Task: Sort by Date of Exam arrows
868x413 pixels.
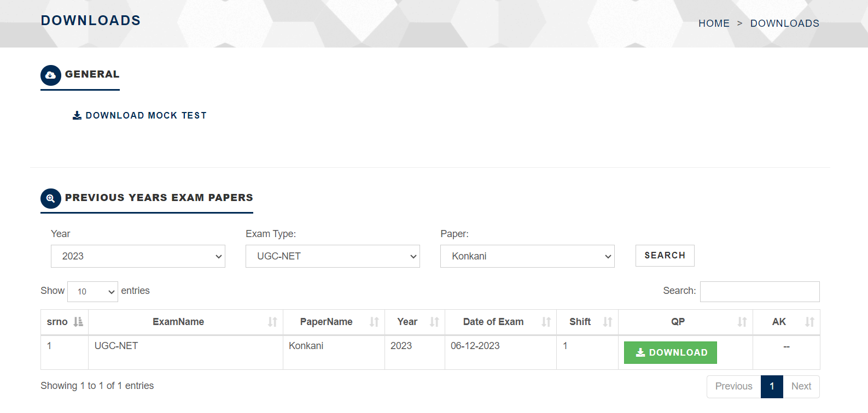Action: 546,322
